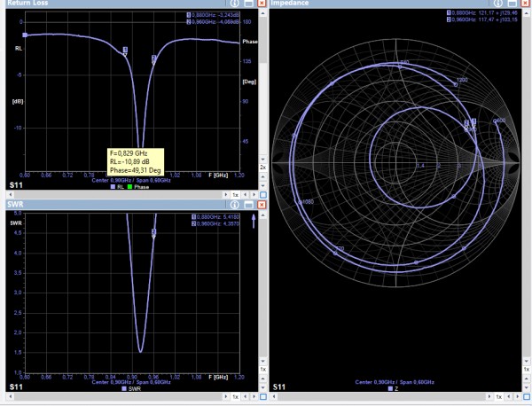This screenshot has height=406, width=532.
Task: Click Impedance horizontal scrollbar right arrow
Action: pos(489,396)
